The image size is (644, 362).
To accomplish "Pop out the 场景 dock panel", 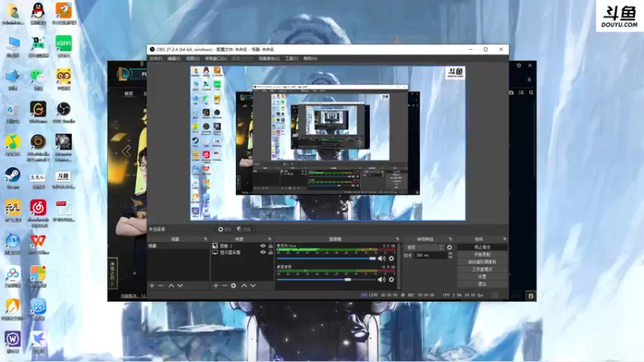I will tap(206, 239).
